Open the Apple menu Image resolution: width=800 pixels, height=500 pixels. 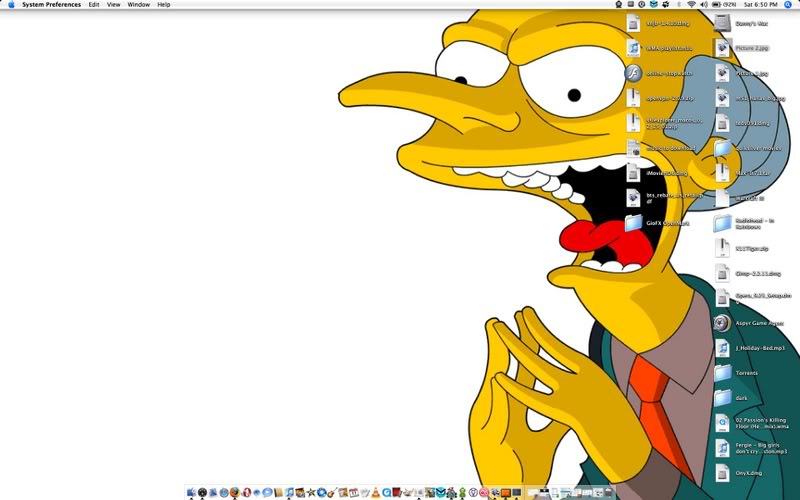pos(11,4)
